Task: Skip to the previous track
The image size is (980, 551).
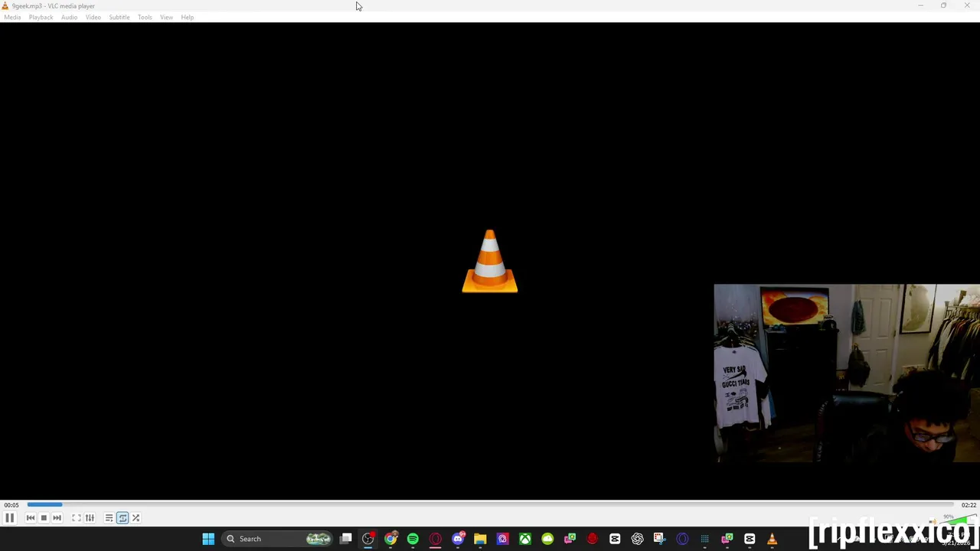Action: pyautogui.click(x=31, y=518)
